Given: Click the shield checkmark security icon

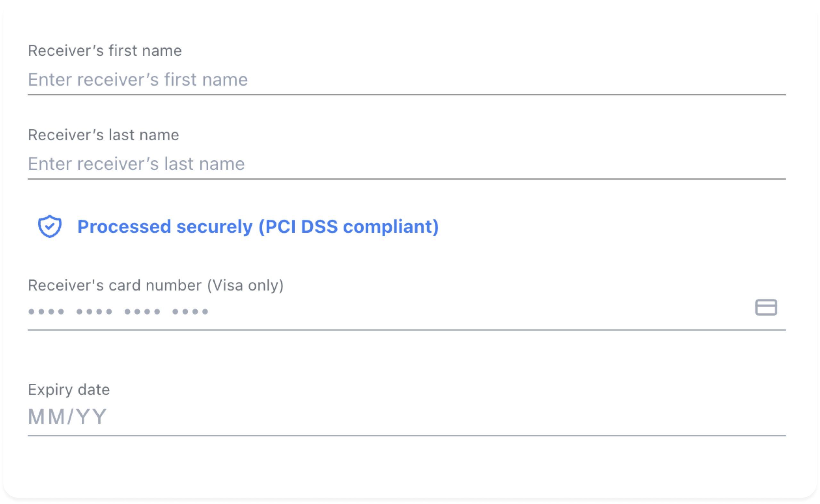Looking at the screenshot, I should [50, 226].
